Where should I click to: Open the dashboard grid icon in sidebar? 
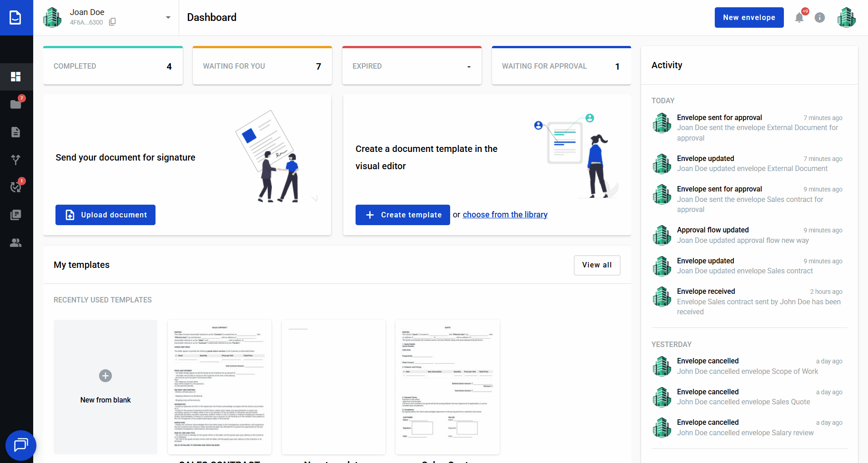16,76
